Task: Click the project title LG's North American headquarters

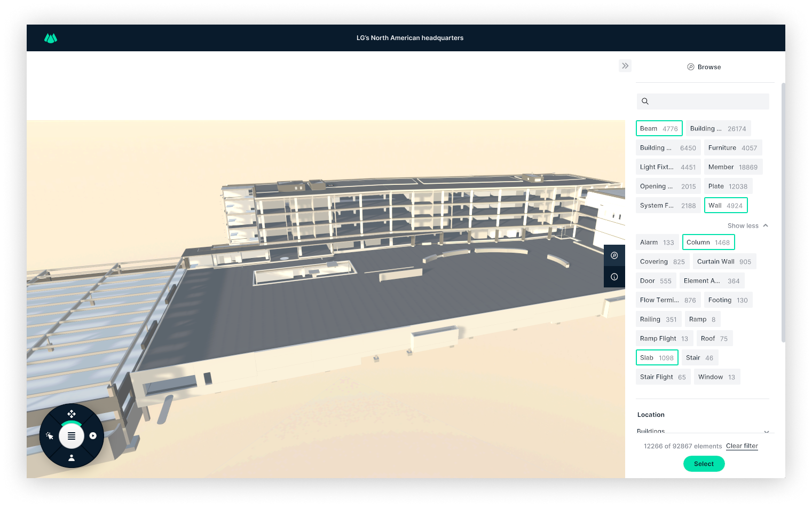Action: pos(410,38)
